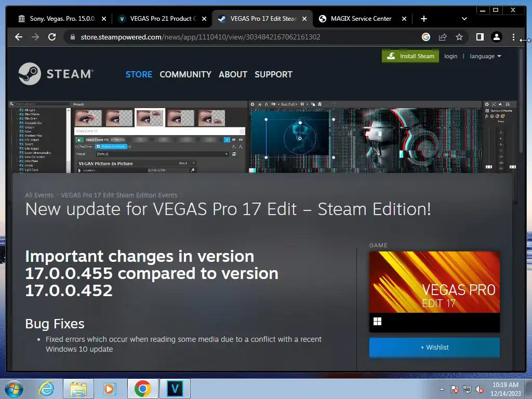This screenshot has width=532, height=399.
Task: Click the Action Center flag icon
Action: click(455, 390)
